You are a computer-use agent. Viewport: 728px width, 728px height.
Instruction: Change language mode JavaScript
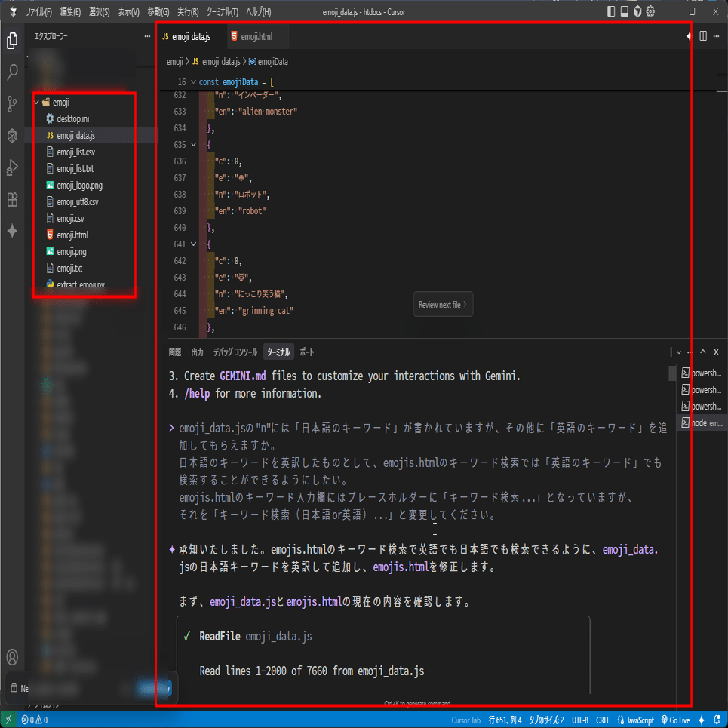point(636,720)
